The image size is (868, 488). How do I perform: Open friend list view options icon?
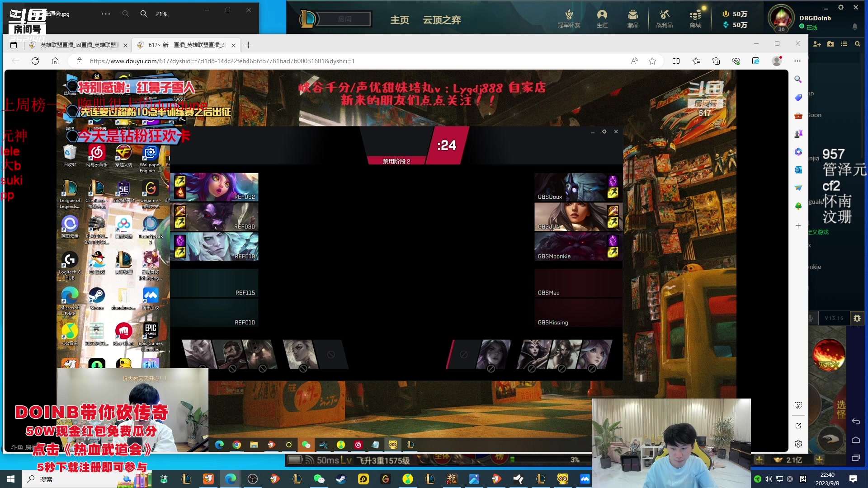pos(844,44)
